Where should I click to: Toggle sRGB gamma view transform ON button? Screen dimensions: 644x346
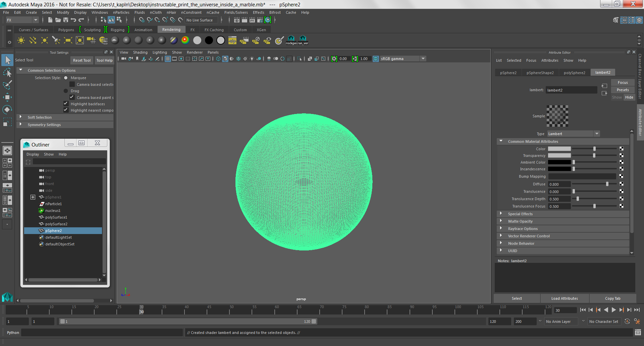(x=376, y=59)
